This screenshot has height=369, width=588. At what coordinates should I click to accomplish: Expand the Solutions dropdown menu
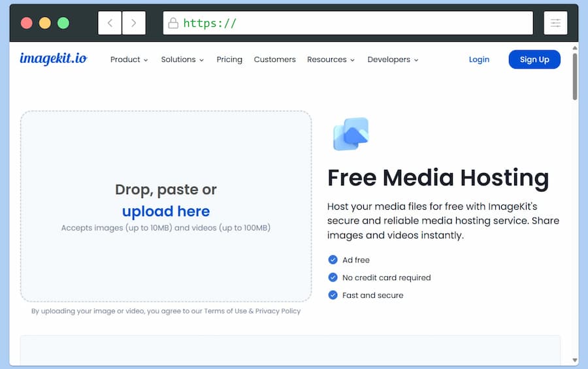tap(182, 59)
